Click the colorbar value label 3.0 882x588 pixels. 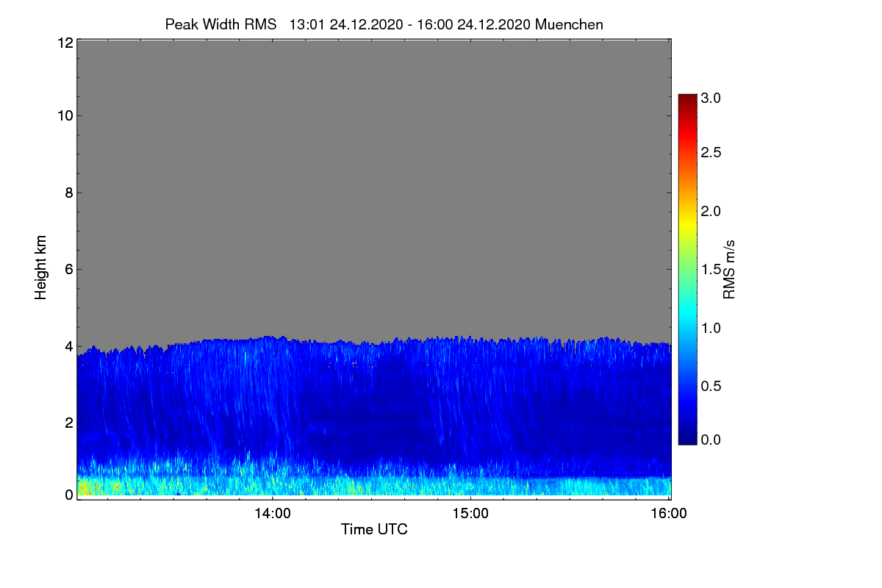(711, 98)
